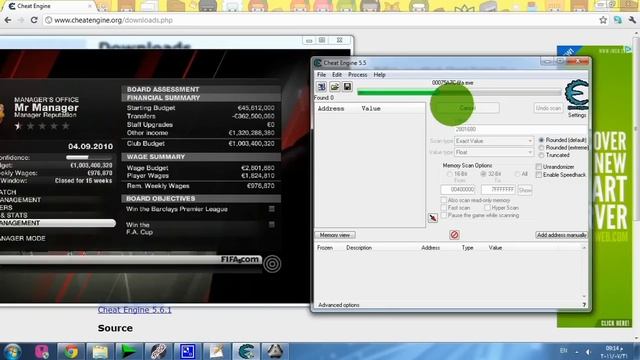
Task: Open the triangle logo taskbar application
Action: (x=275, y=351)
